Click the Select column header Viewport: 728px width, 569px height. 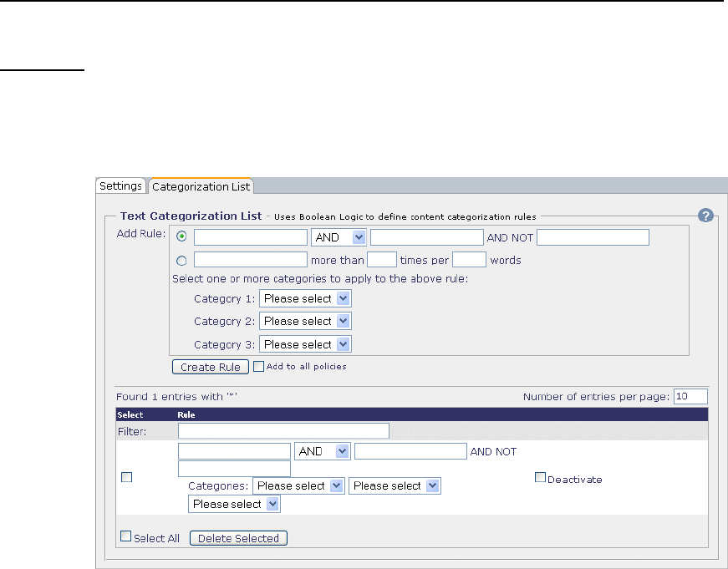[130, 415]
